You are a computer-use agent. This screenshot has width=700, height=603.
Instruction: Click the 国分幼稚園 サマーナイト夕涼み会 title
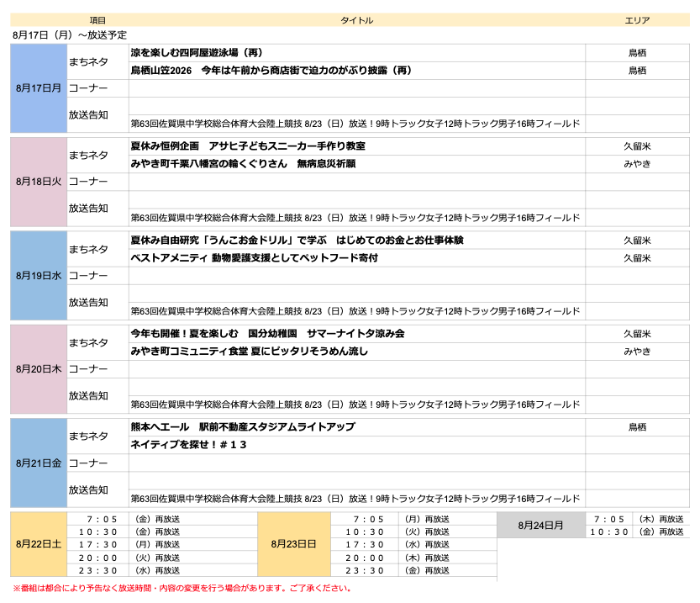tap(267, 334)
